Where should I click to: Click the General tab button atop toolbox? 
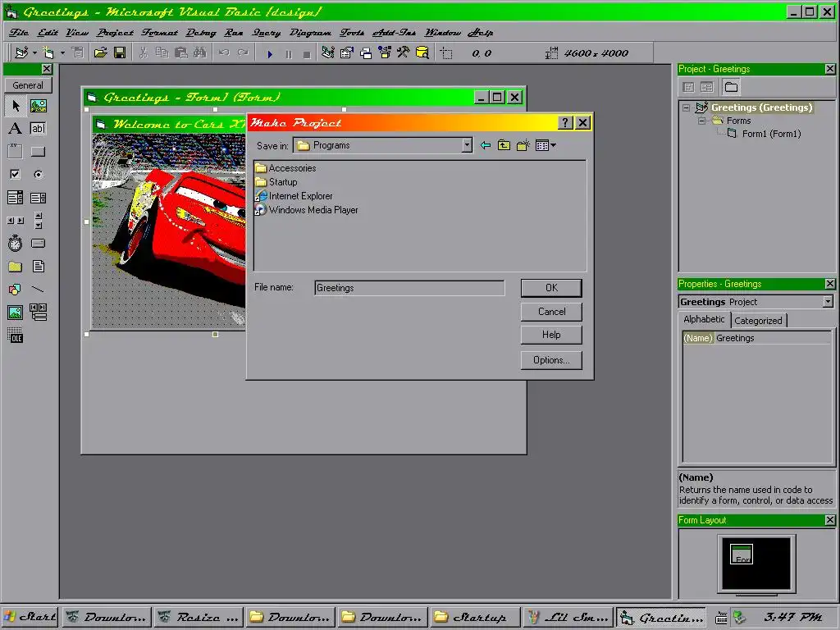[28, 85]
